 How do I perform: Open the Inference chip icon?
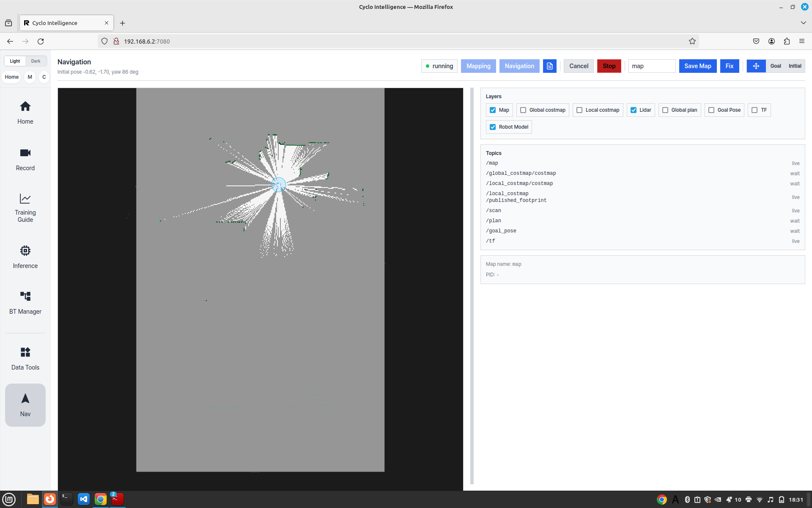point(25,251)
